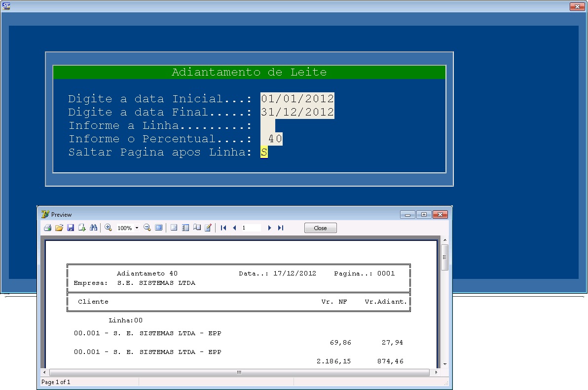Save the report with the floppy disk icon
The height and width of the screenshot is (390, 588).
point(70,228)
